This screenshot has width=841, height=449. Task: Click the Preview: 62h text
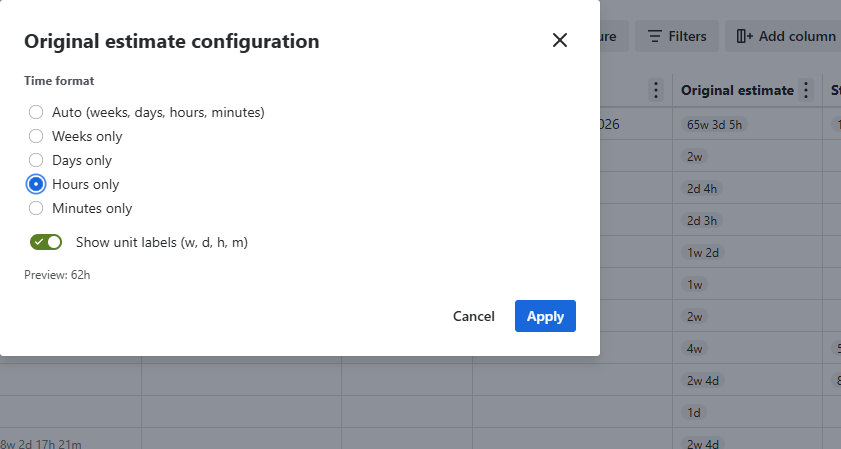(x=57, y=275)
